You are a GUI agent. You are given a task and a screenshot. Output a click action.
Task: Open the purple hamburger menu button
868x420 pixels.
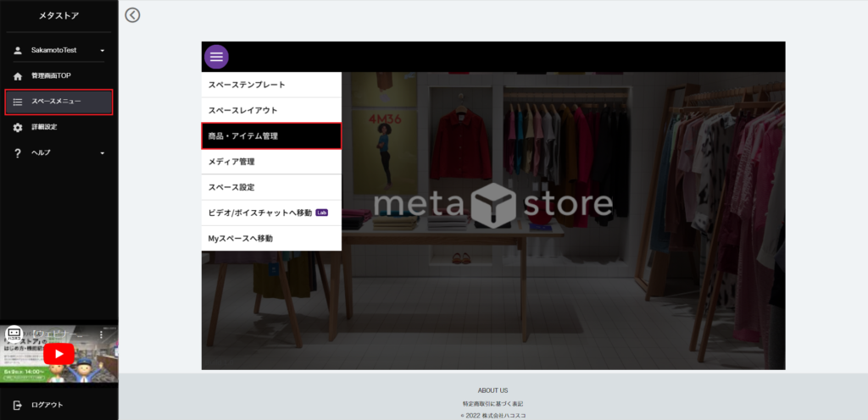click(x=216, y=57)
